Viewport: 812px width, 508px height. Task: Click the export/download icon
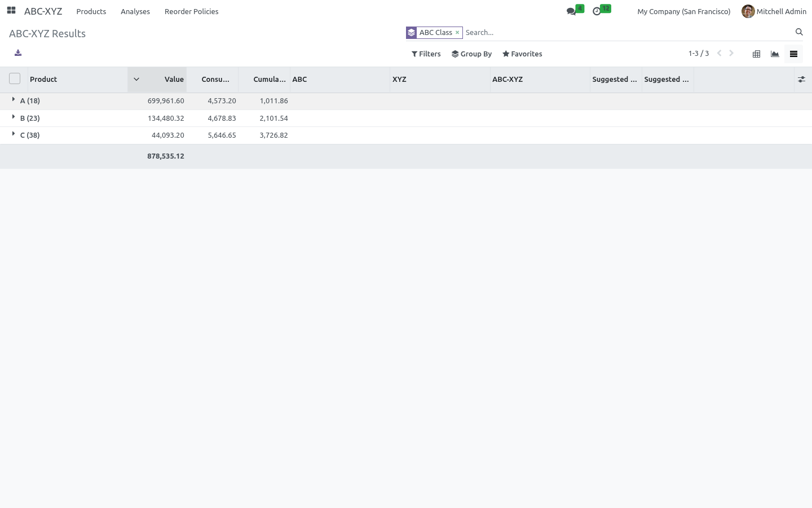point(18,53)
